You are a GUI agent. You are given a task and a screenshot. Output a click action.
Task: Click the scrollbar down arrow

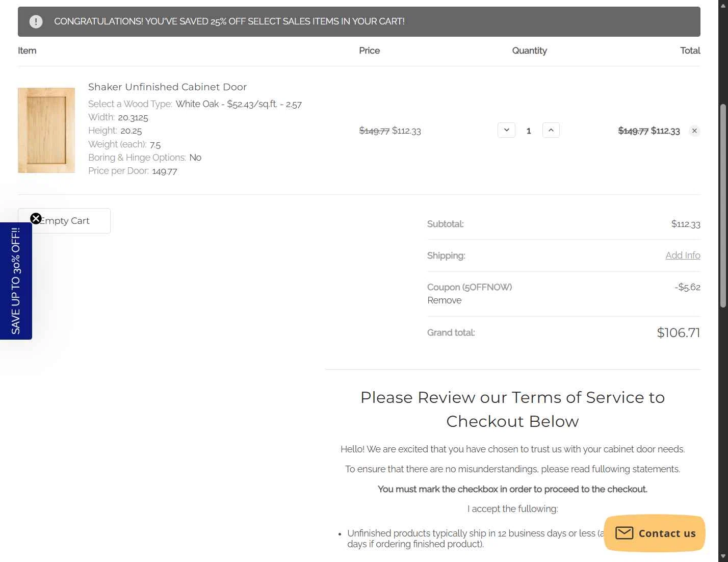point(723,557)
